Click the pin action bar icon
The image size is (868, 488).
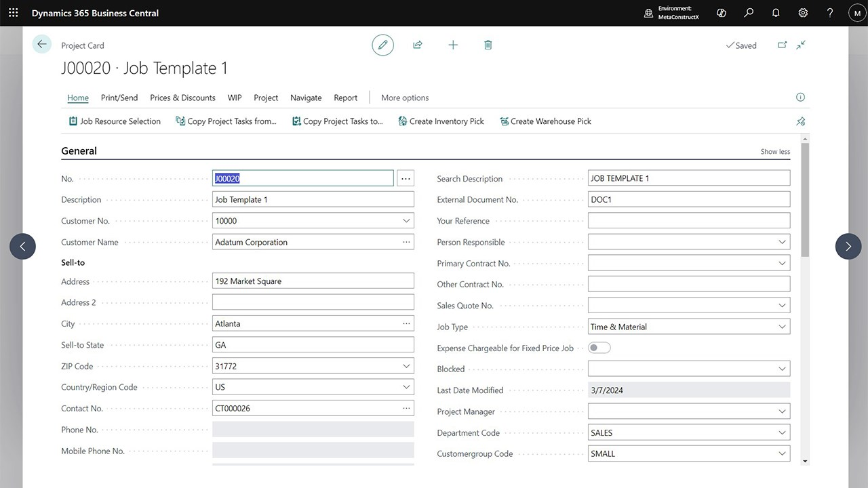(800, 121)
